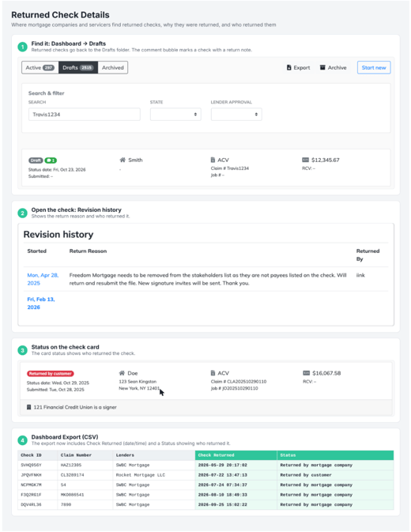Open the Fri, Feb 13, 2026 revision
Viewport: 411px width, 532px height.
41,303
